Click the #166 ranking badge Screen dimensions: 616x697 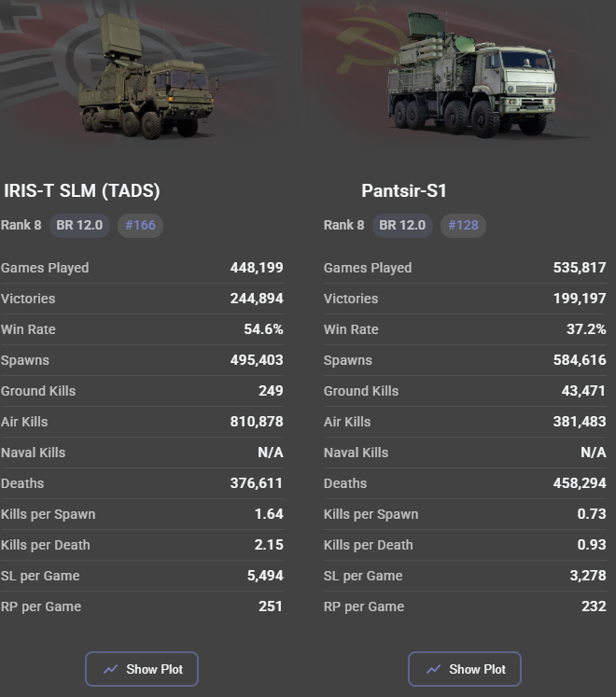pyautogui.click(x=140, y=225)
